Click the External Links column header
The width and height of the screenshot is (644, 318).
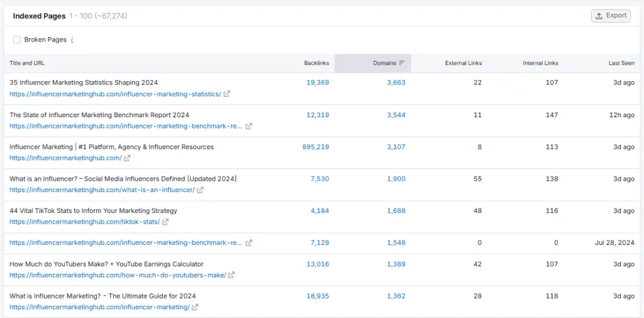(x=463, y=63)
